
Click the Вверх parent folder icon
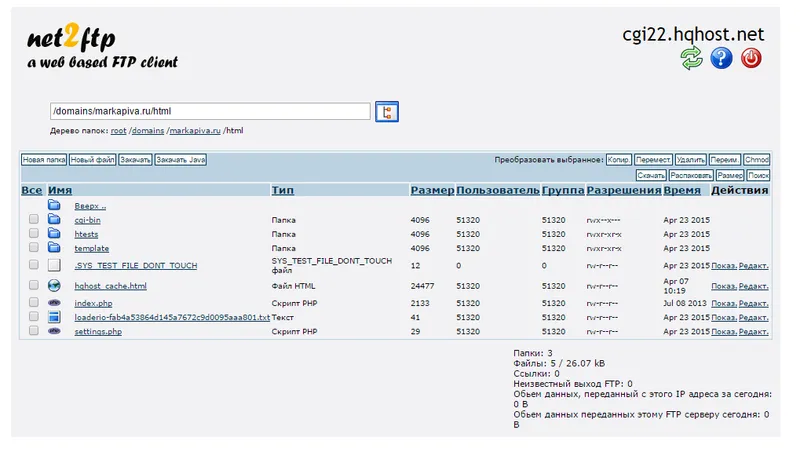click(54, 205)
